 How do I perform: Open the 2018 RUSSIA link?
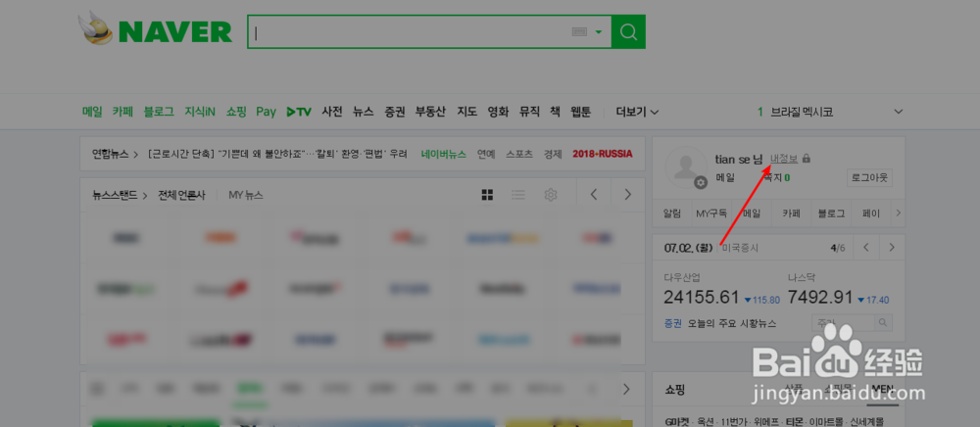(x=603, y=154)
